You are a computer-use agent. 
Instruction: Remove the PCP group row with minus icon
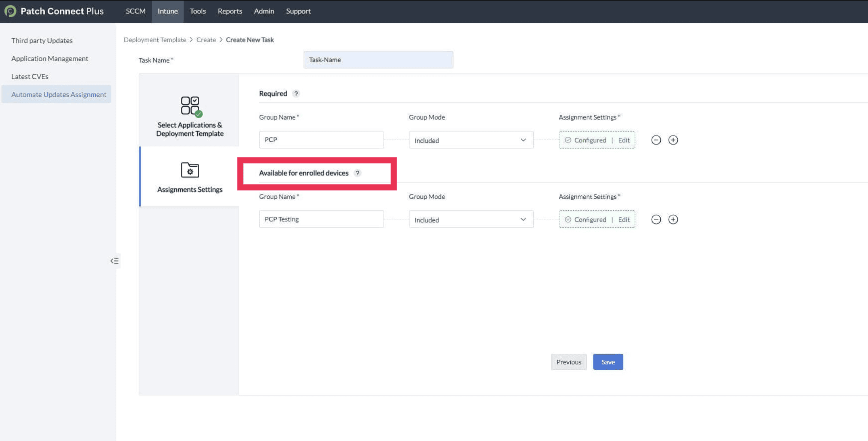coord(656,140)
